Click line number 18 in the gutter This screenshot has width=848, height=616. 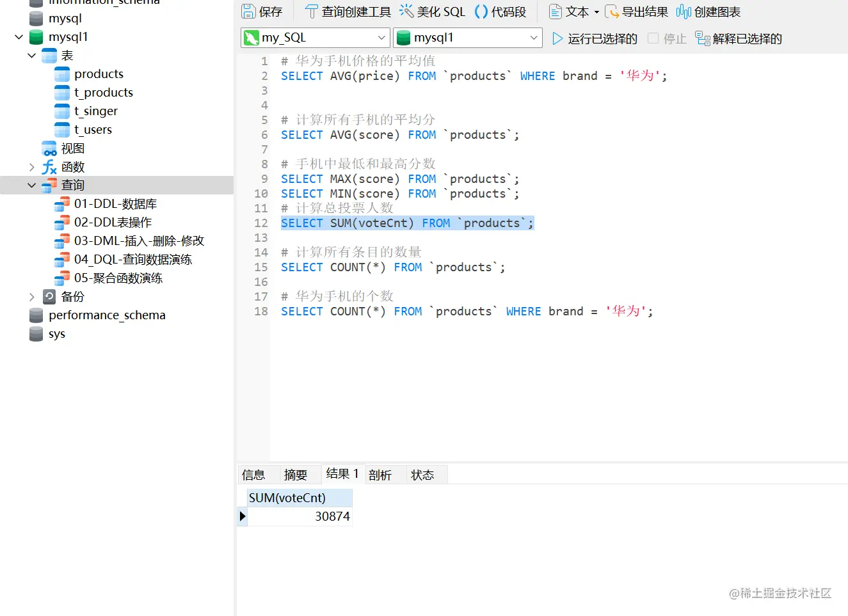pos(261,312)
